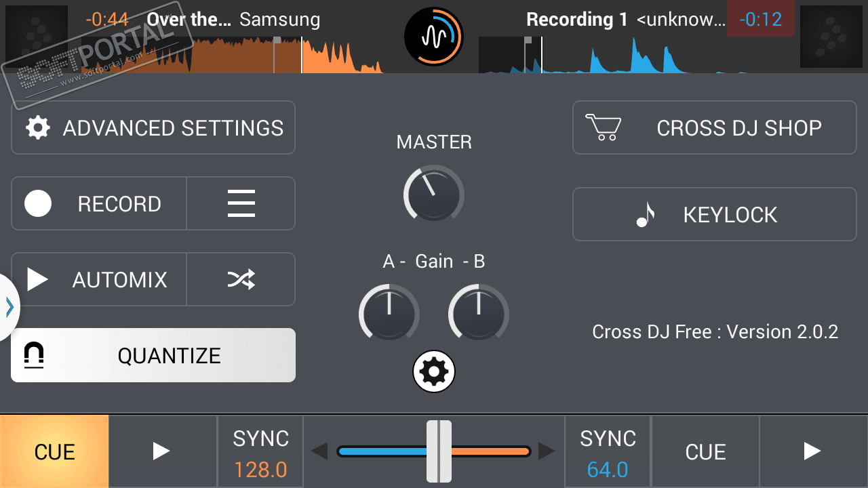Expand the side panel with the blue chevron
The image size is (868, 488).
point(9,308)
